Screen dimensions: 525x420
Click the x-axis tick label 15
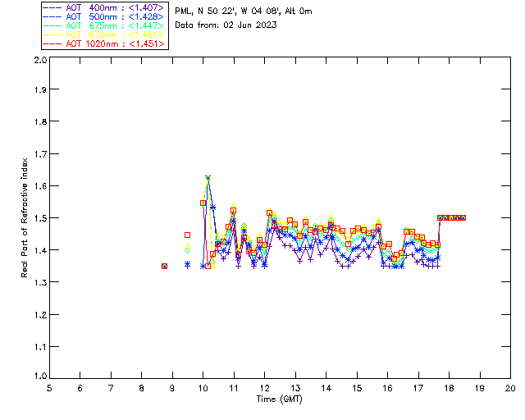(x=357, y=388)
